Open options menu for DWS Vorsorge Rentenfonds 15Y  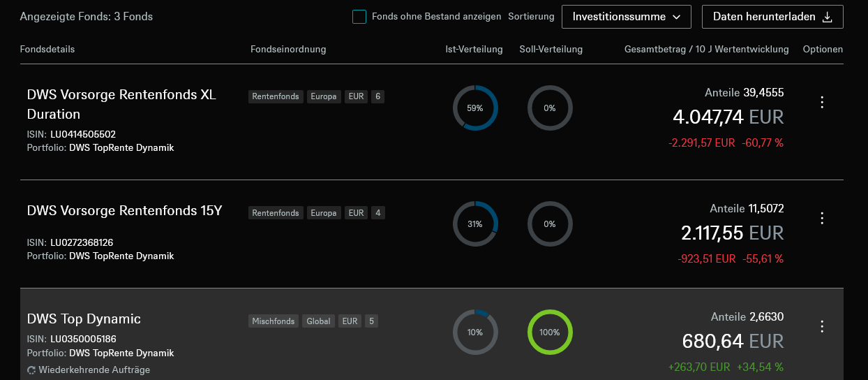822,219
